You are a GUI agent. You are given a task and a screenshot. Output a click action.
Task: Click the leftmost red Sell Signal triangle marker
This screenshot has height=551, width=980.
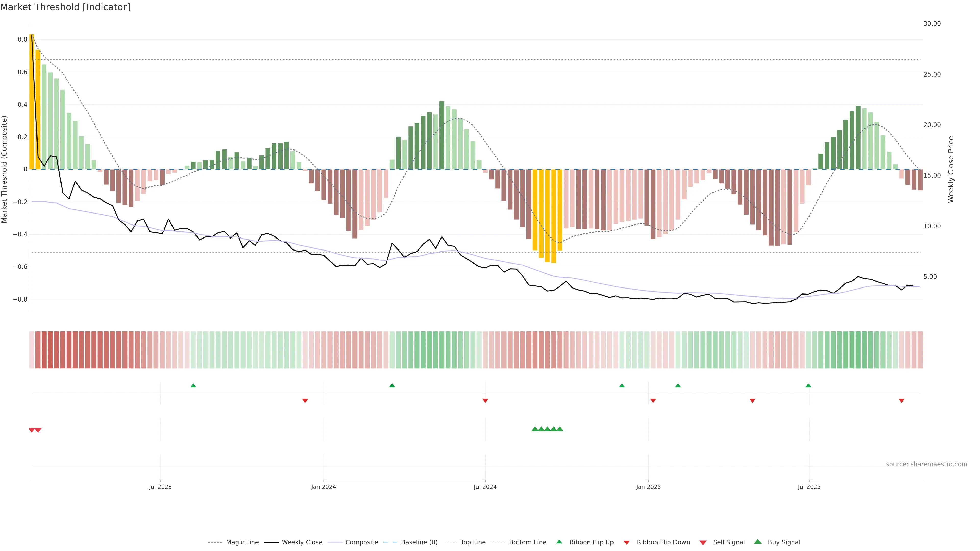[32, 430]
